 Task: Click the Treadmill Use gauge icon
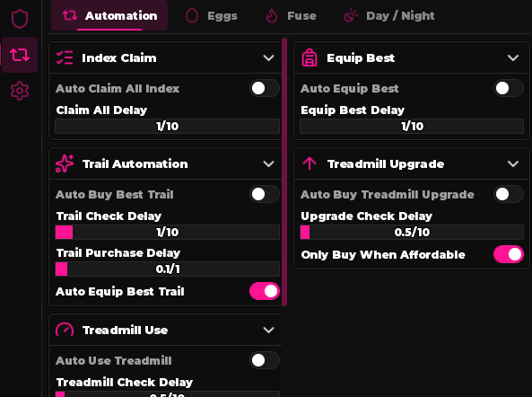point(65,330)
